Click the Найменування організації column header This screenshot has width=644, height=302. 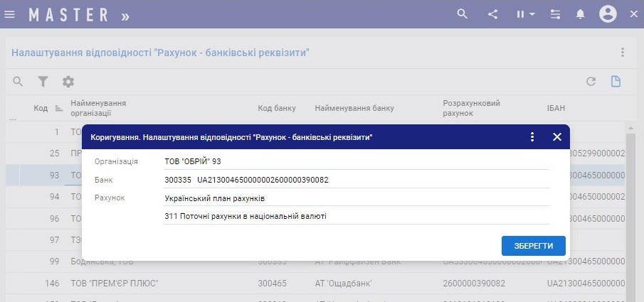(x=98, y=108)
